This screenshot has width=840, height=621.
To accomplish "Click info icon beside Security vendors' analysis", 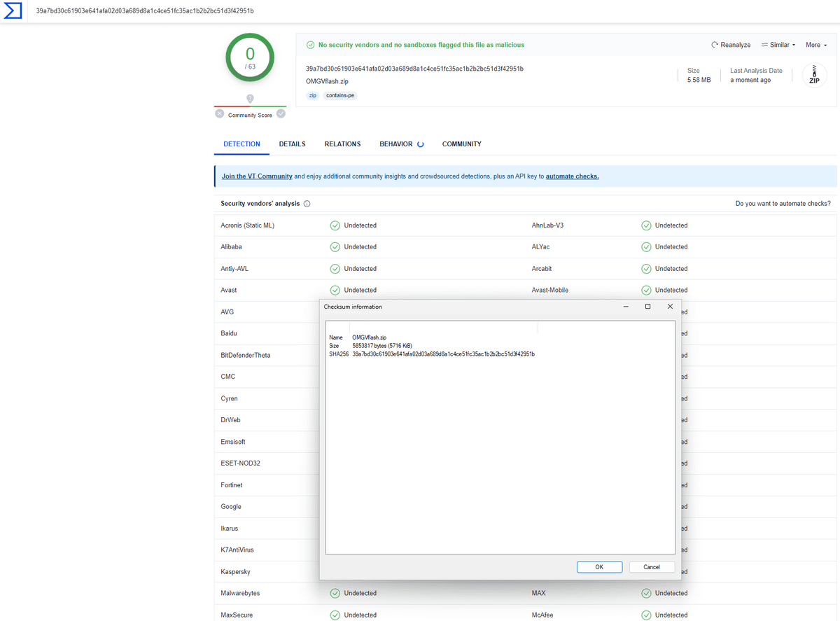I will tap(307, 204).
